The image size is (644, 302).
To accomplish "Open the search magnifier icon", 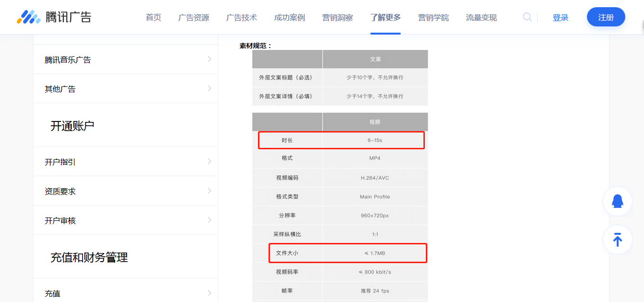I will (x=527, y=17).
